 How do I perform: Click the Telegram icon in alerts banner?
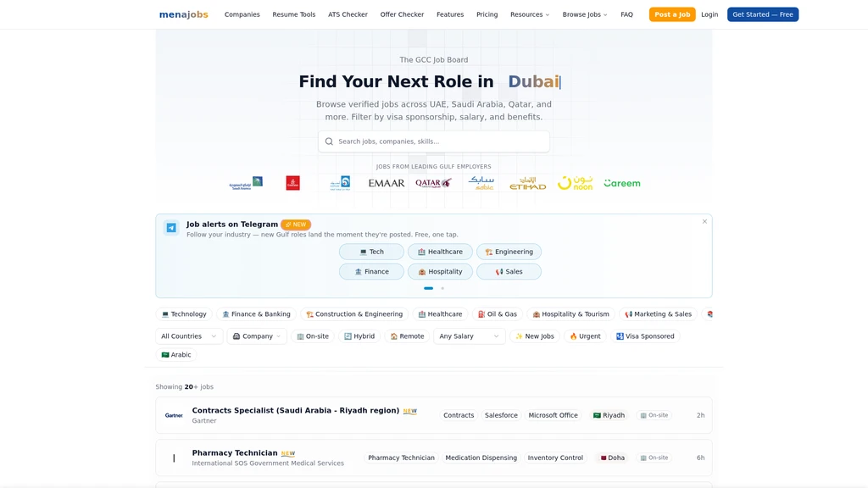171,227
